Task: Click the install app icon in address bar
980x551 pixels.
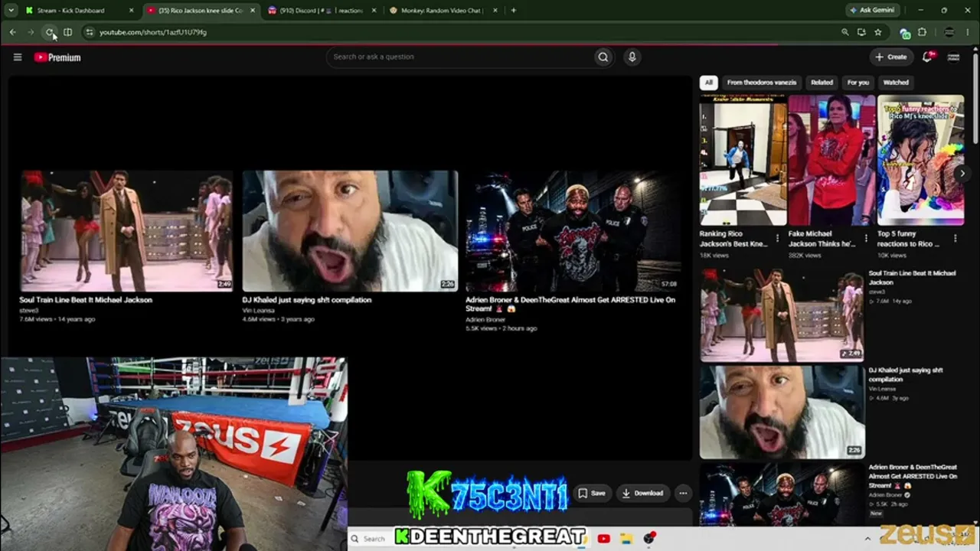Action: tap(861, 32)
